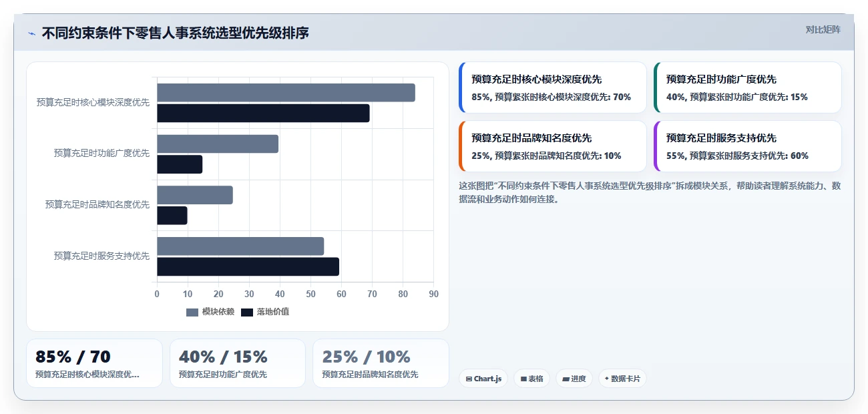Click the blue icon beside the page title
The image size is (868, 414).
(32, 33)
